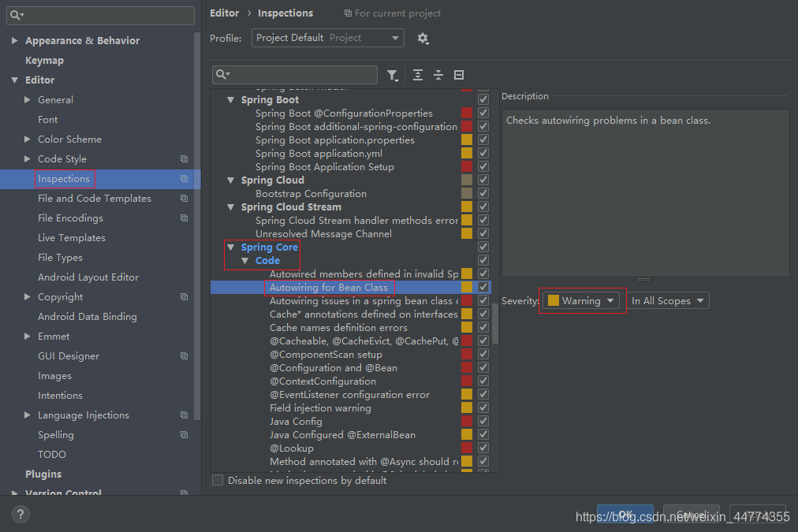Open Font settings page
The width and height of the screenshot is (798, 532).
48,120
